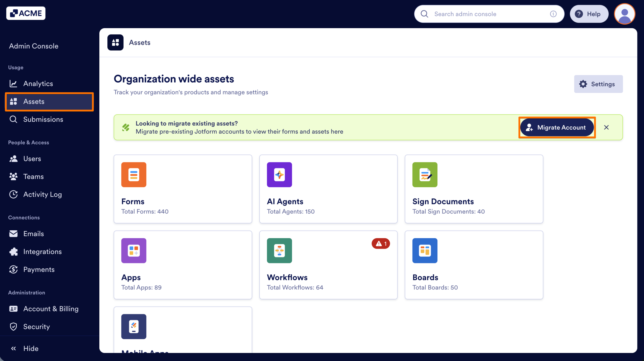
Task: Open Security settings
Action: 49,327
